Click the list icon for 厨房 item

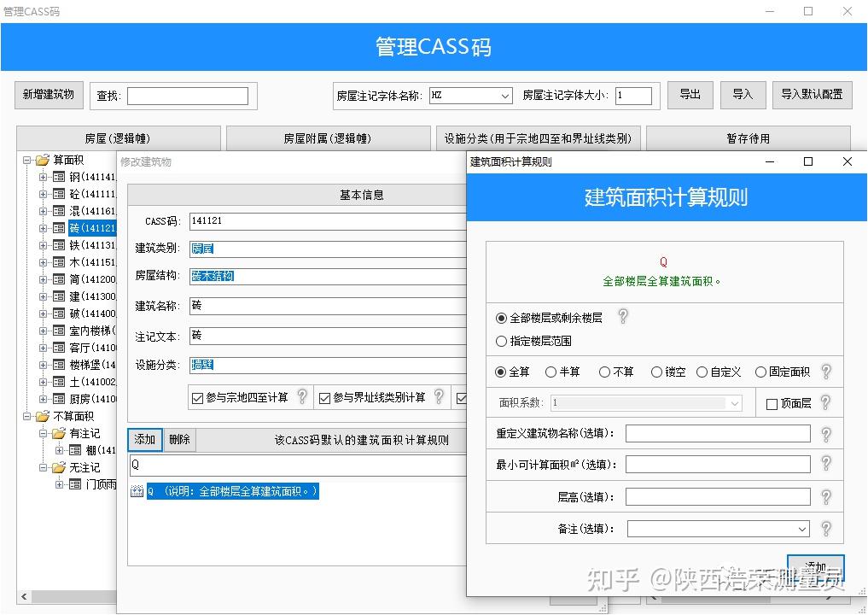59,399
